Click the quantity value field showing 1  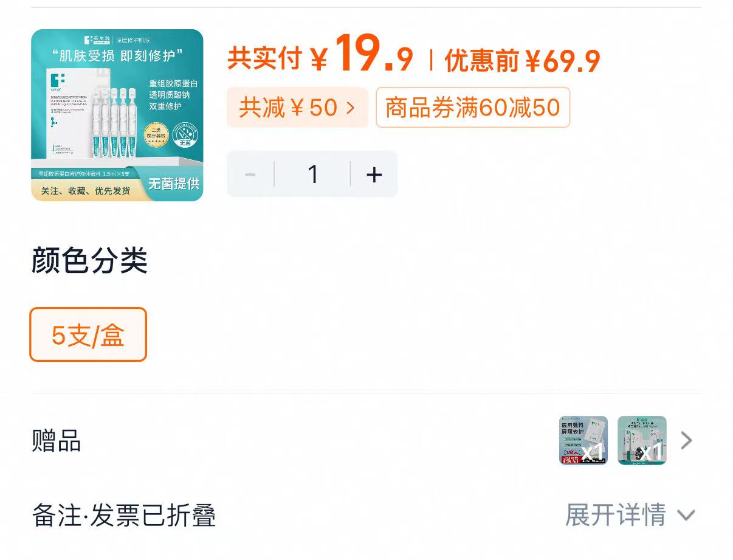click(312, 174)
